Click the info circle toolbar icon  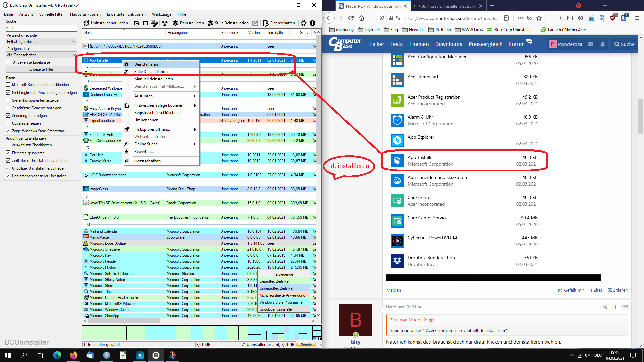[312, 23]
